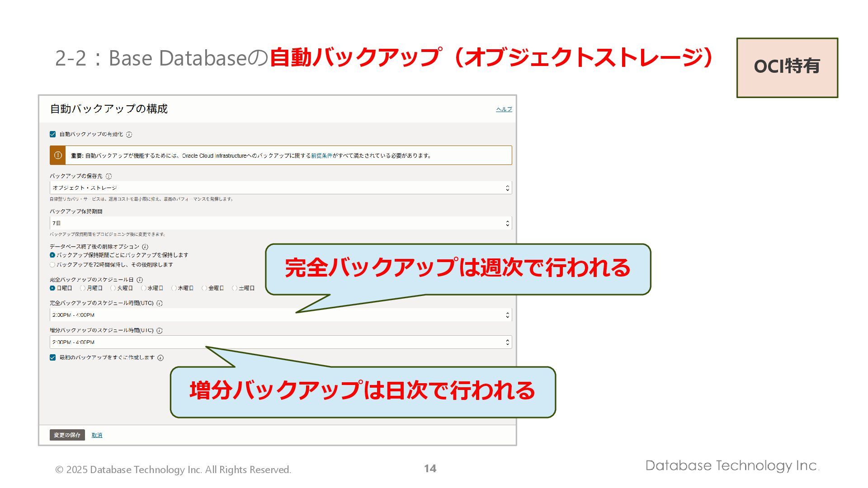Choose 金曜日 radio button

coord(204,288)
